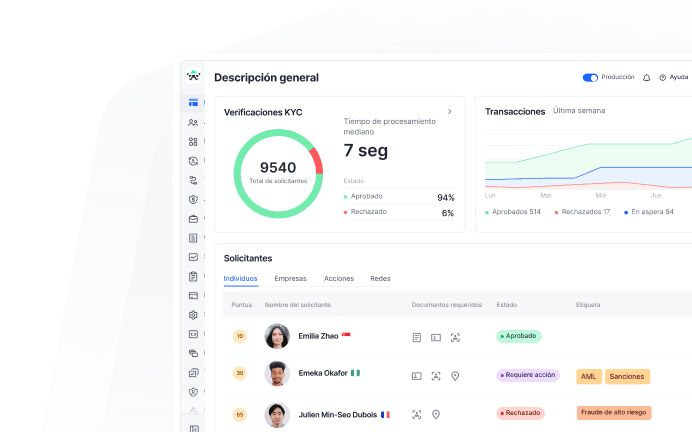This screenshot has width=692, height=432.
Task: Click the document icon in Emilia Zhao row
Action: coord(416,337)
